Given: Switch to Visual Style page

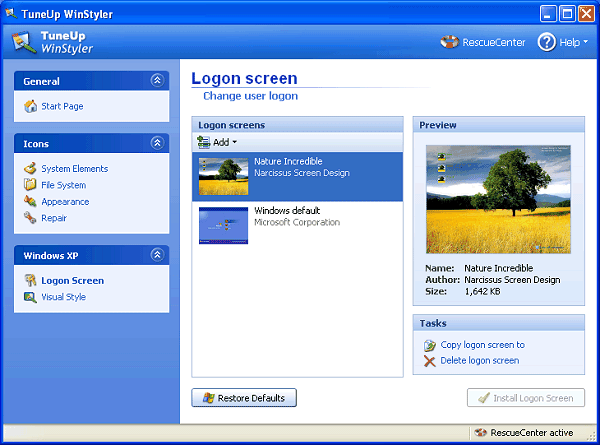Looking at the screenshot, I should coord(64,297).
